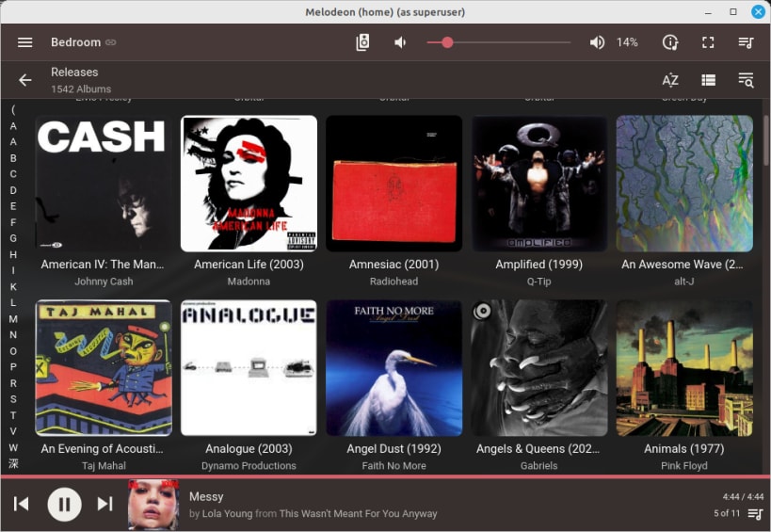Skip to the previous track
The width and height of the screenshot is (771, 532).
(x=21, y=504)
